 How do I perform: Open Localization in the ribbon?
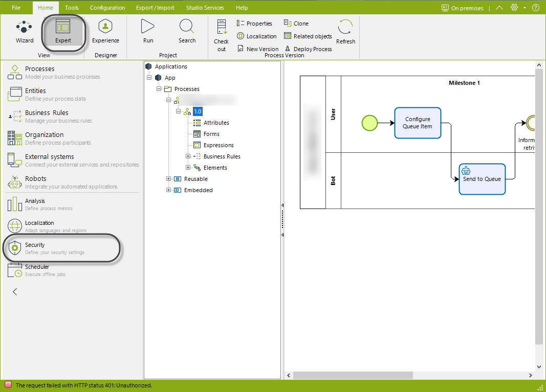coord(257,36)
